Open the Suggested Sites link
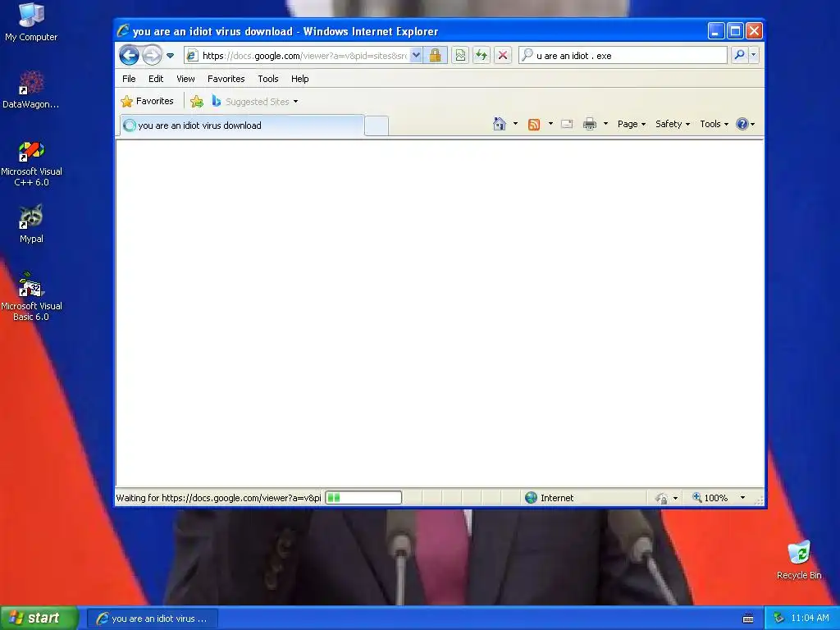 (254, 101)
